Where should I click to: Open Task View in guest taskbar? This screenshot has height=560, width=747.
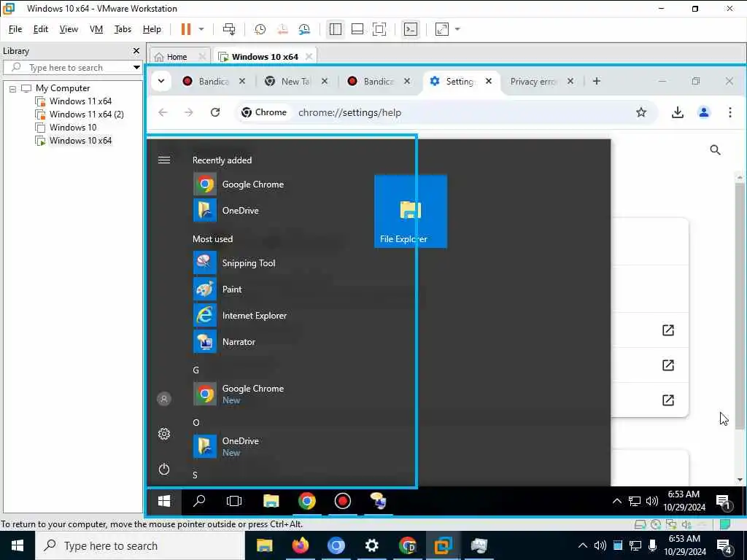point(234,501)
